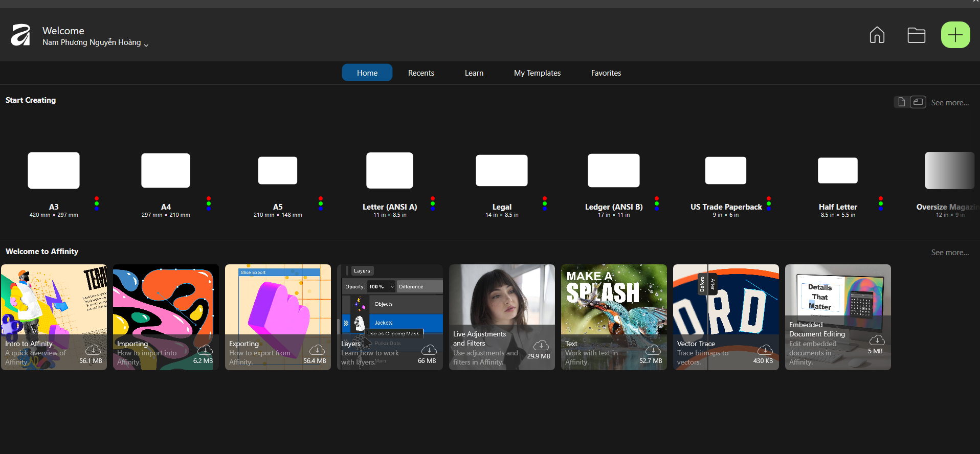Go to the Home house icon
Viewport: 980px width, 454px height.
pyautogui.click(x=877, y=35)
